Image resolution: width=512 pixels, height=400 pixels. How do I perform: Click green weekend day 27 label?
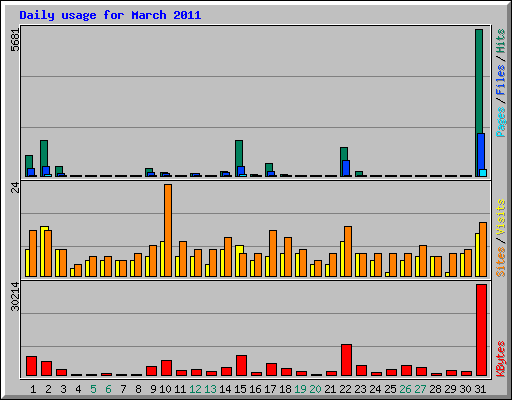click(x=420, y=389)
